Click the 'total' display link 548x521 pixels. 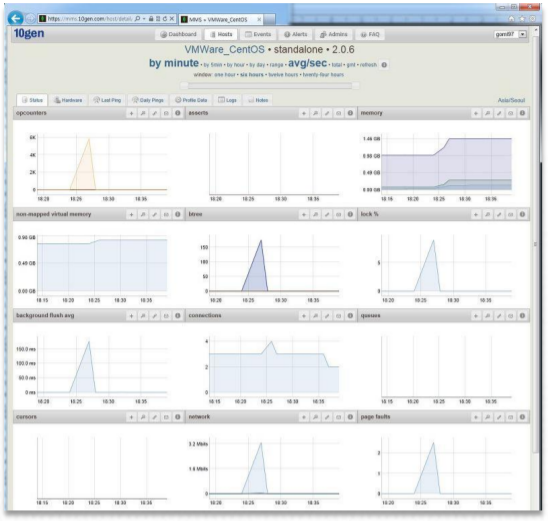(x=337, y=65)
